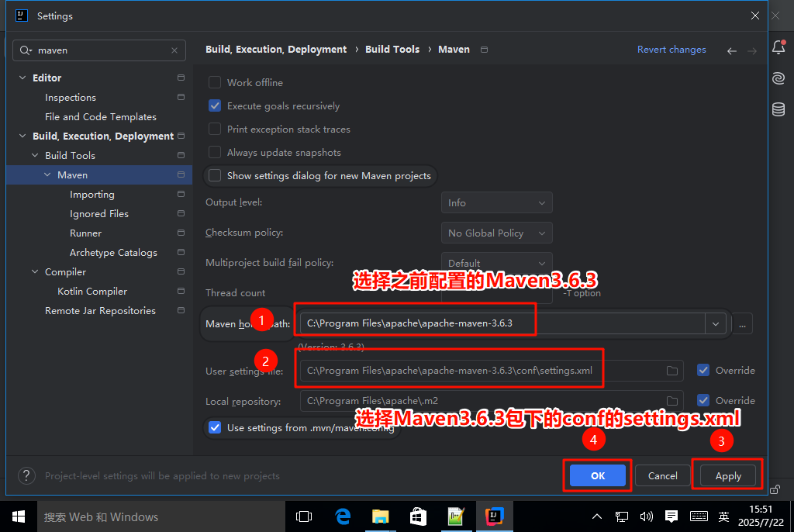Screen dimensions: 794x532
Task: Uncheck Use settings from .mvn/maven.config
Action: point(215,427)
